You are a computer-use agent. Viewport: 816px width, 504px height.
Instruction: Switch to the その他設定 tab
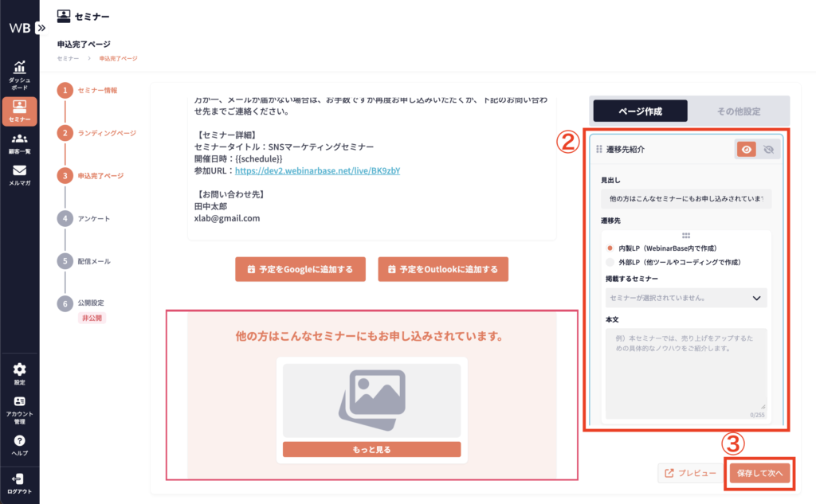(738, 111)
